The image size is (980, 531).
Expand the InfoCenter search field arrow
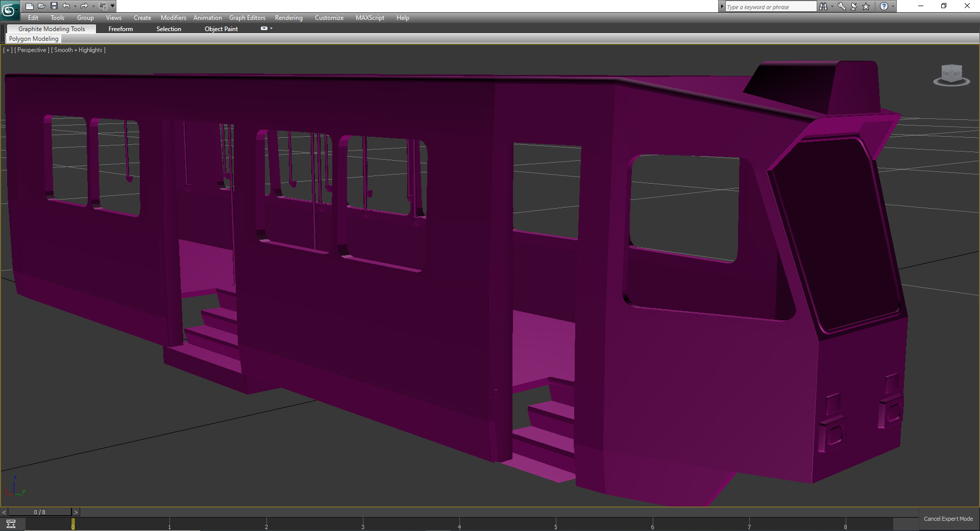tap(722, 7)
